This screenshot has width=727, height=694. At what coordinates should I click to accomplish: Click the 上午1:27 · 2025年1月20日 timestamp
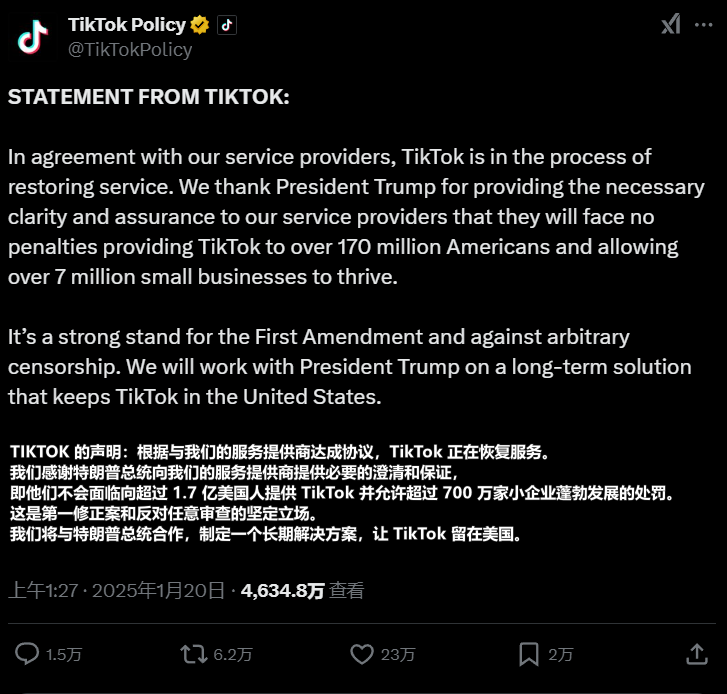pyautogui.click(x=116, y=591)
